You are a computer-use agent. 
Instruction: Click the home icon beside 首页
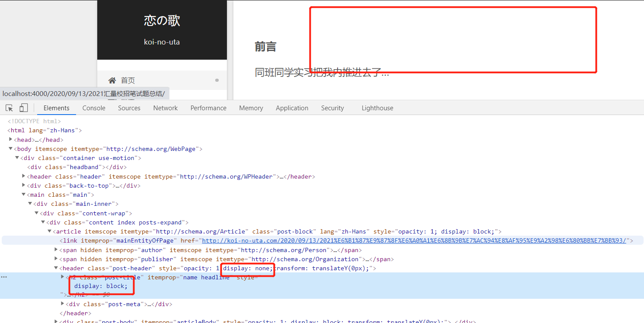(x=112, y=80)
